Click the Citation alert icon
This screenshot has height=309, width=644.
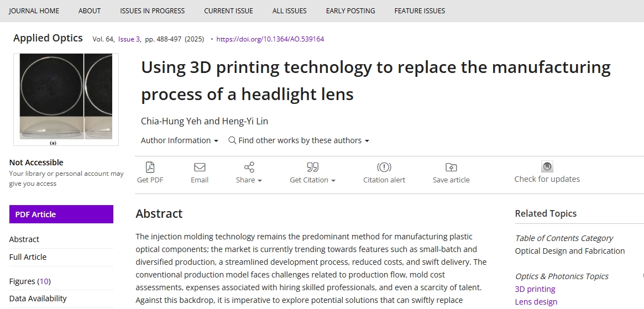(x=384, y=167)
